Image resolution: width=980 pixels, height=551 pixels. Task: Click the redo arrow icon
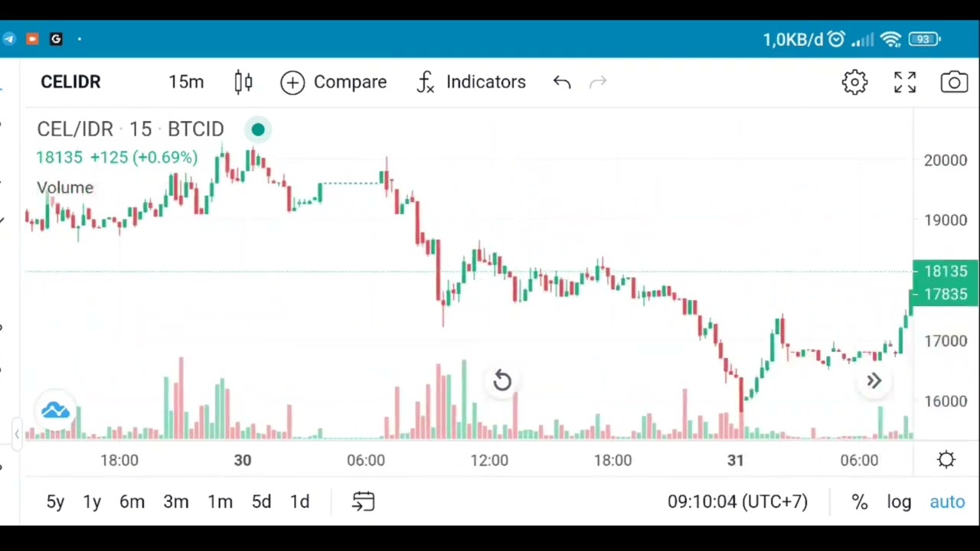(x=598, y=82)
